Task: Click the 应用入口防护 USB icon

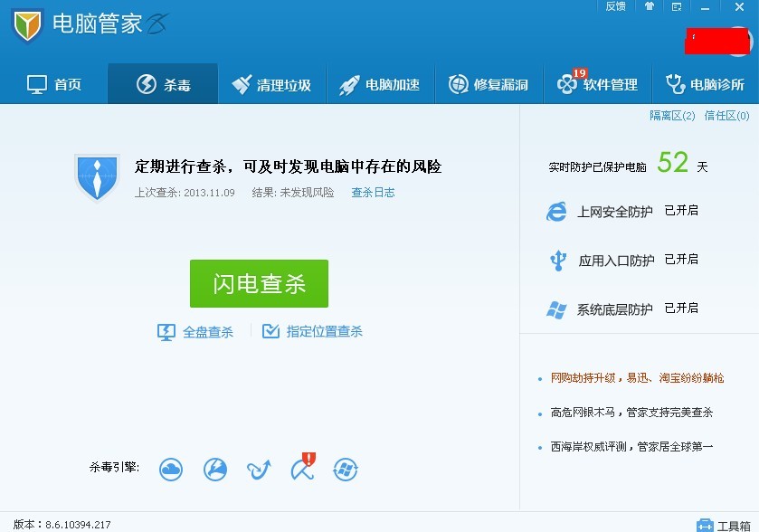Action: tap(557, 261)
